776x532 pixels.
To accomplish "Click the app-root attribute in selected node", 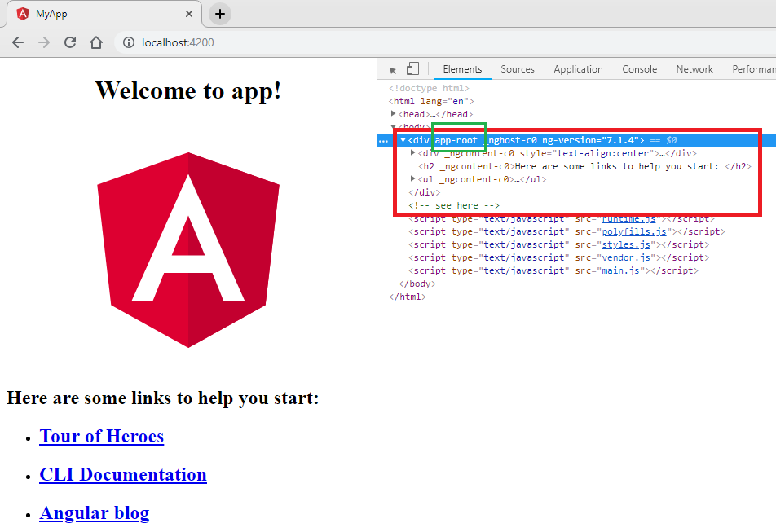I will pos(456,140).
